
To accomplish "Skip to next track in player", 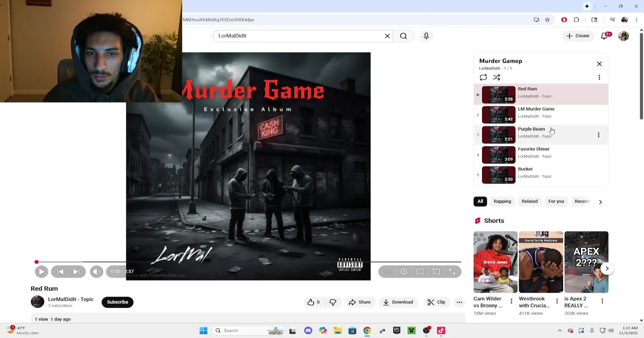I will 77,271.
